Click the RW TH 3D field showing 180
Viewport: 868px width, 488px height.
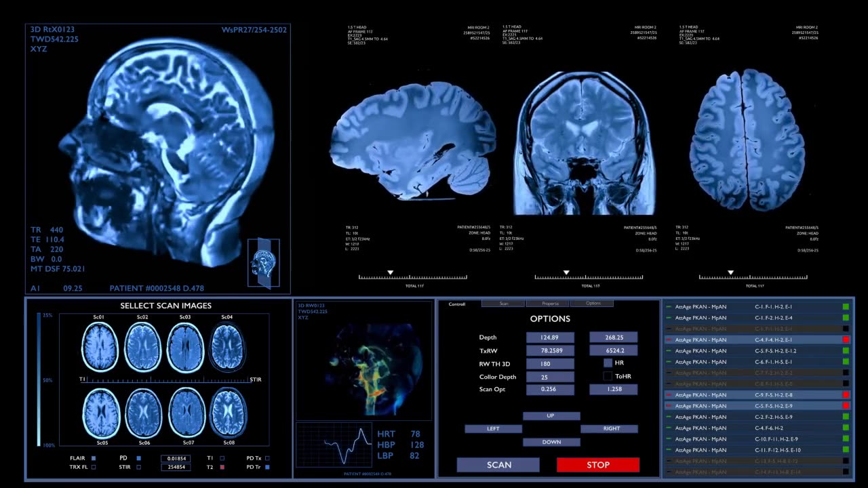point(550,364)
